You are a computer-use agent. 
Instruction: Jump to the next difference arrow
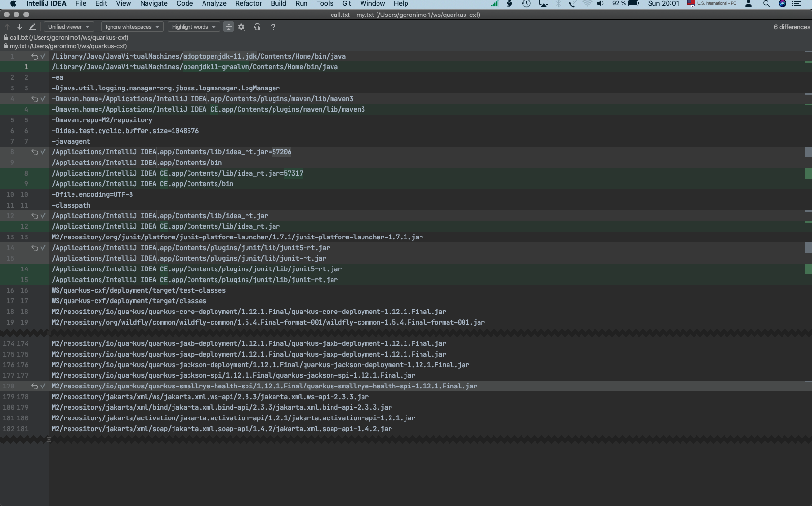(20, 27)
